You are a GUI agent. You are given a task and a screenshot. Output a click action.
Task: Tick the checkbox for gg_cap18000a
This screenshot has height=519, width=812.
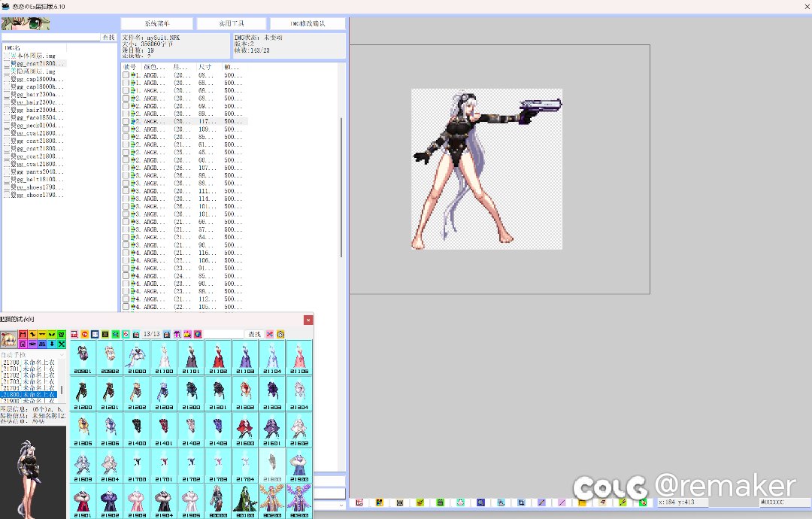[8, 79]
